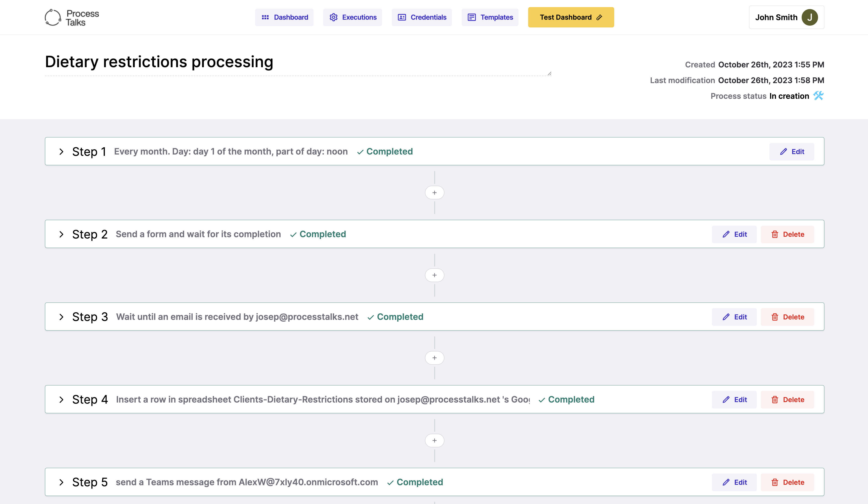This screenshot has width=868, height=504.
Task: Open the Credentials section
Action: pyautogui.click(x=422, y=17)
